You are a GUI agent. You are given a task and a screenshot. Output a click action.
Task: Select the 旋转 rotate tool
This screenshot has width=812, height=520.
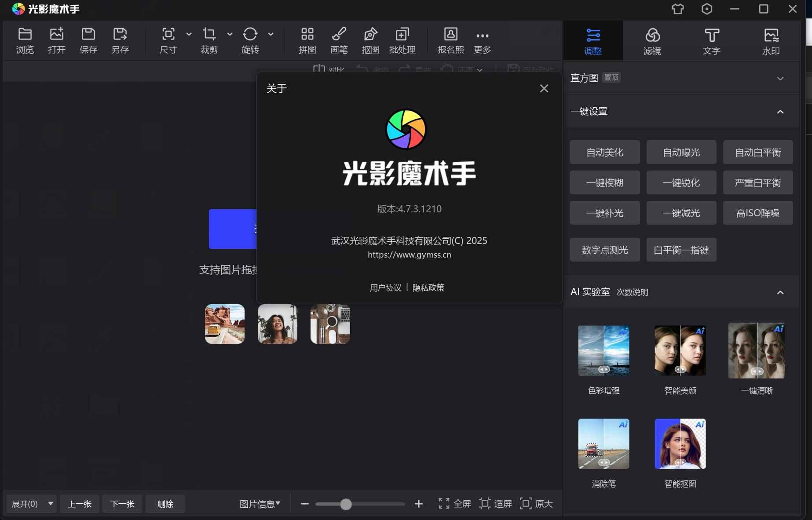(x=250, y=40)
